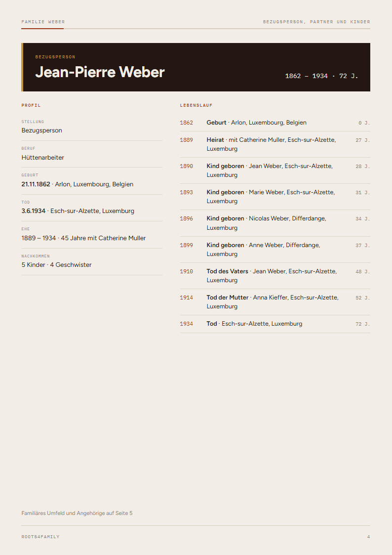Click 'Tod · Esch-sur-Alzette, Luxemburg' timeline entry
Screen dimensions: 392x555
(254, 324)
